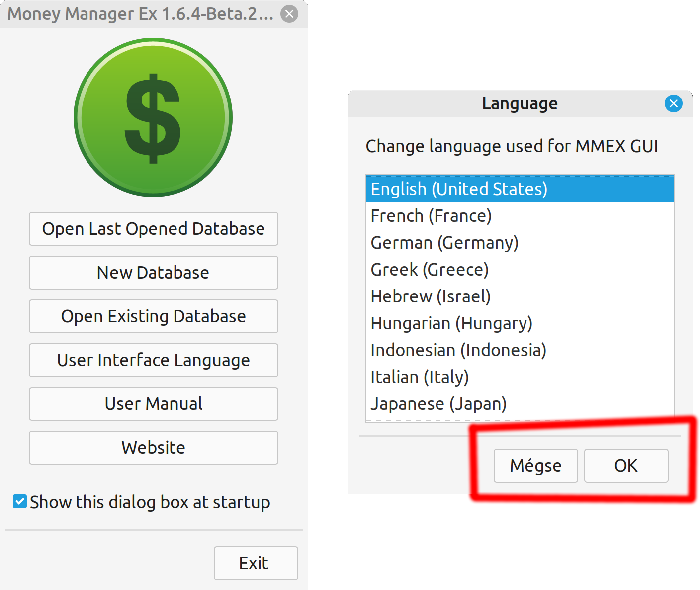Image resolution: width=700 pixels, height=590 pixels.
Task: Uncheck Show this dialog box at startup
Action: pos(19,502)
